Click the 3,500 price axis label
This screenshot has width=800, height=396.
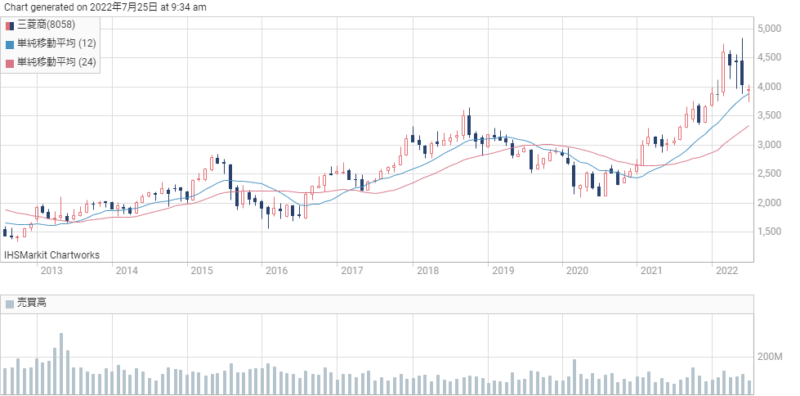pyautogui.click(x=770, y=116)
